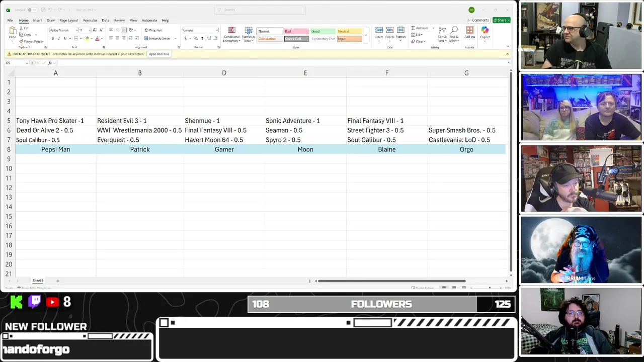
Task: Open the Comments pane button
Action: coord(478,20)
